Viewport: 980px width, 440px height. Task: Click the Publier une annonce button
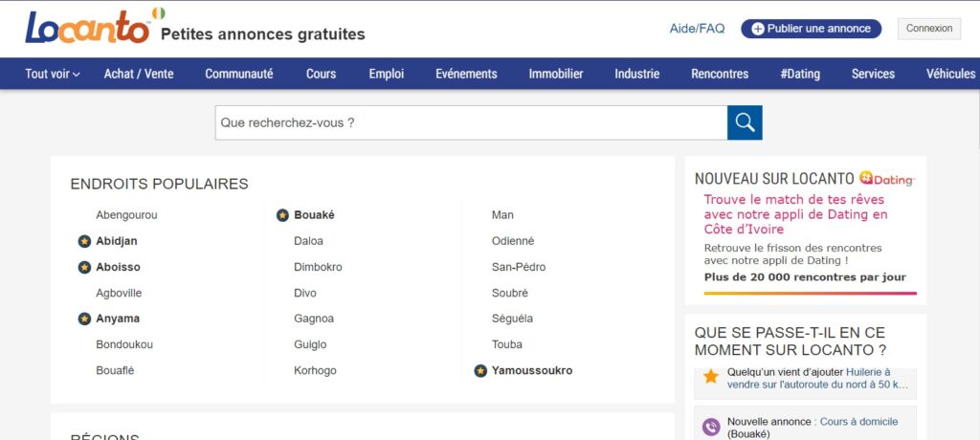coord(812,29)
